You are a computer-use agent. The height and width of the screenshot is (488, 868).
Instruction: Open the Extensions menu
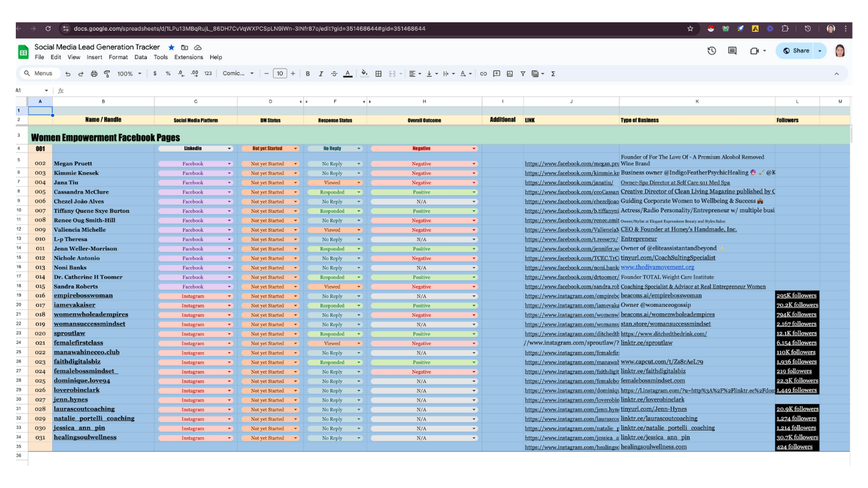click(x=189, y=57)
